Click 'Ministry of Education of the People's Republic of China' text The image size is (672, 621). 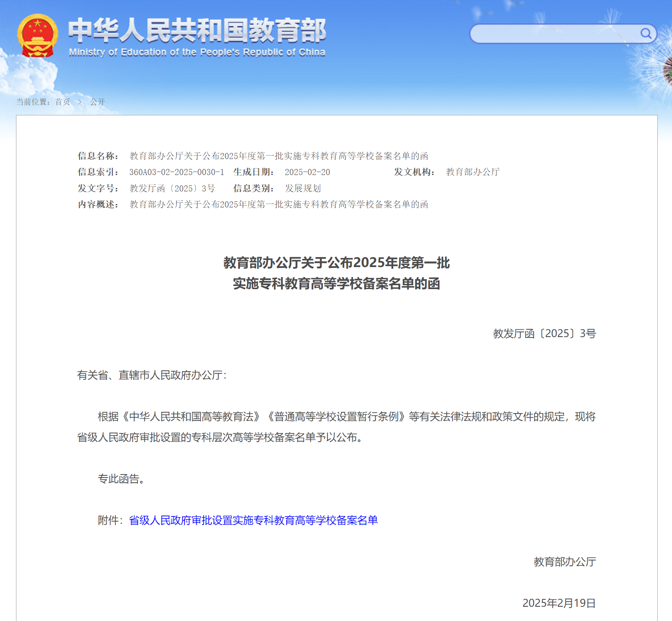pos(197,52)
